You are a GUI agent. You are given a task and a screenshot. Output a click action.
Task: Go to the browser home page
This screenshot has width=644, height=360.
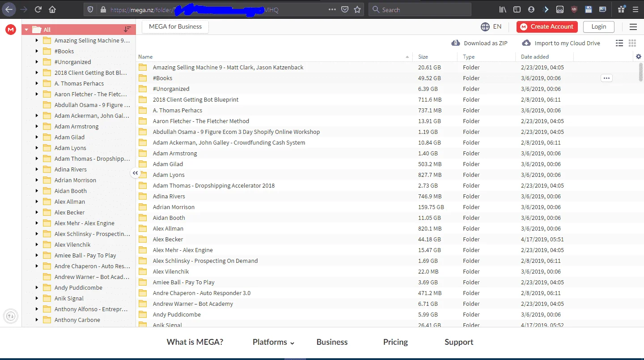[52, 9]
